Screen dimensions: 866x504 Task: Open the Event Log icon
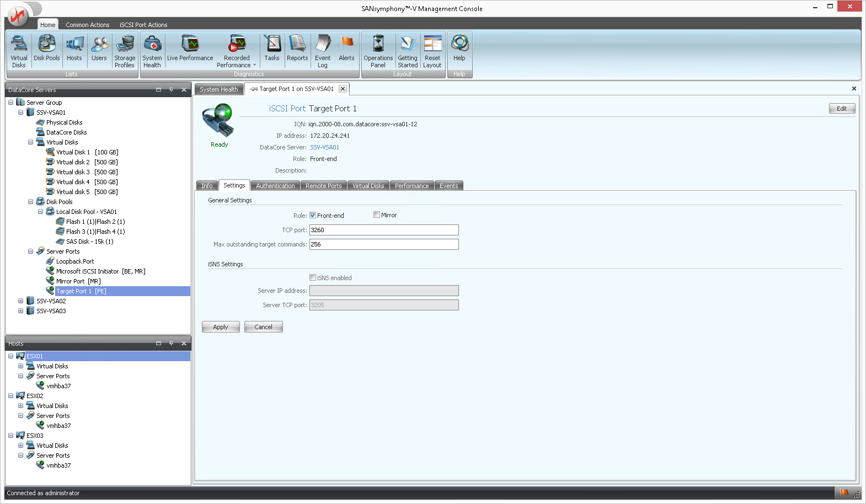click(323, 51)
